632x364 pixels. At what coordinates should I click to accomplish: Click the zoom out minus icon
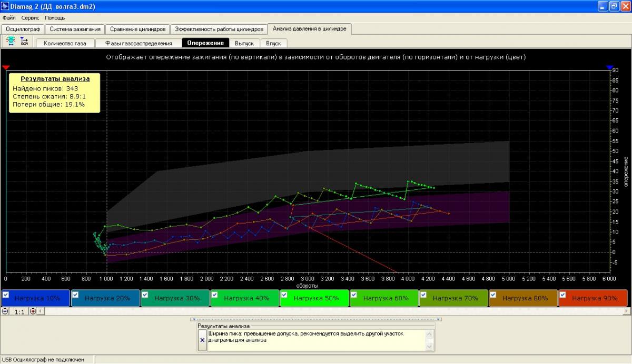click(5, 311)
